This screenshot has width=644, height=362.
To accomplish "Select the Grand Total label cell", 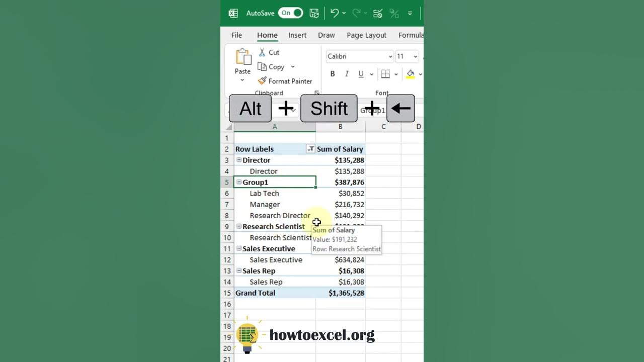I will (275, 293).
